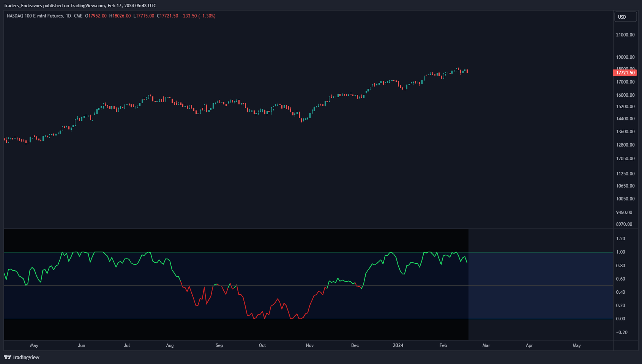Click the Oct label on time axis
Screen dimensions: 642x364
(262, 345)
